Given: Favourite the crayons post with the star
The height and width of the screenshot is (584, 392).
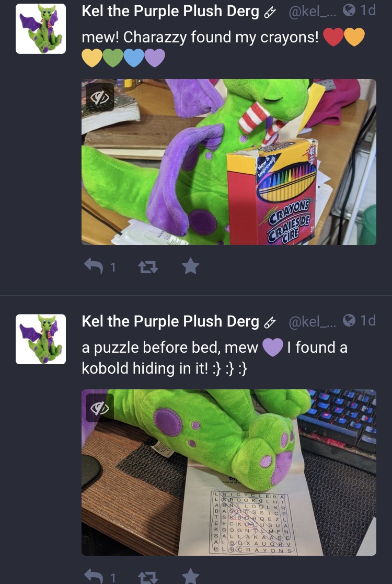Looking at the screenshot, I should pos(190,266).
